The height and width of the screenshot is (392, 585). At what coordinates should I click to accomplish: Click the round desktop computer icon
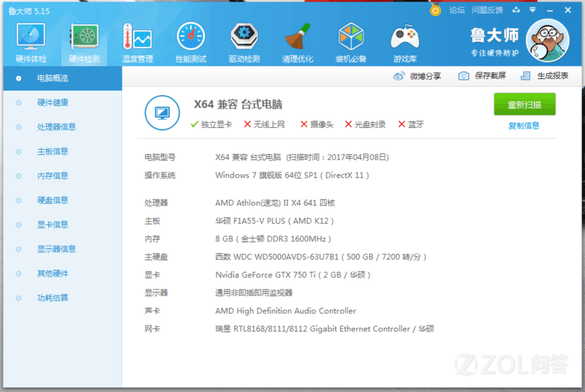tap(162, 113)
